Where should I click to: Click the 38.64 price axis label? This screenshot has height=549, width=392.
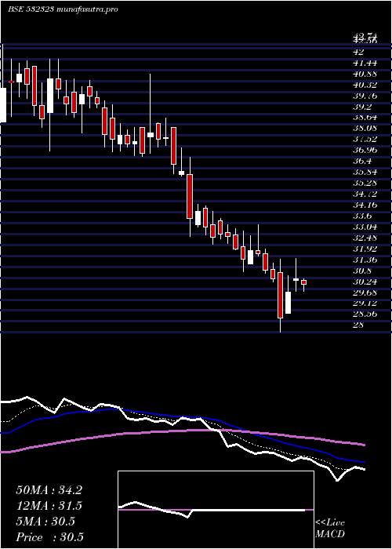click(365, 118)
